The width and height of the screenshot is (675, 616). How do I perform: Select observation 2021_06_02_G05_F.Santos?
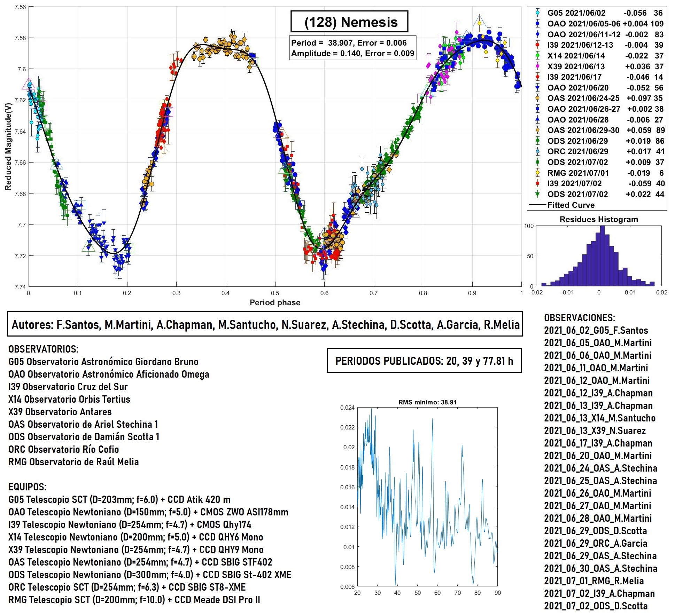(596, 330)
